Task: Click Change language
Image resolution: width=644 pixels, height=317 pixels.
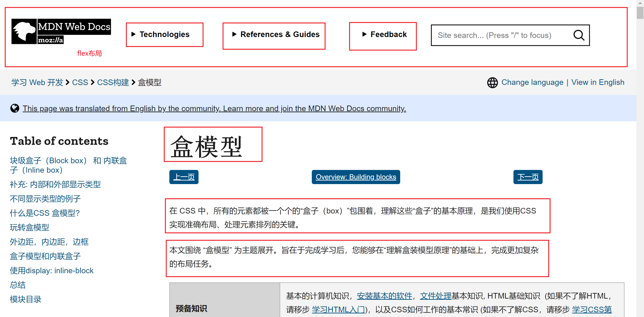Action: pyautogui.click(x=532, y=82)
